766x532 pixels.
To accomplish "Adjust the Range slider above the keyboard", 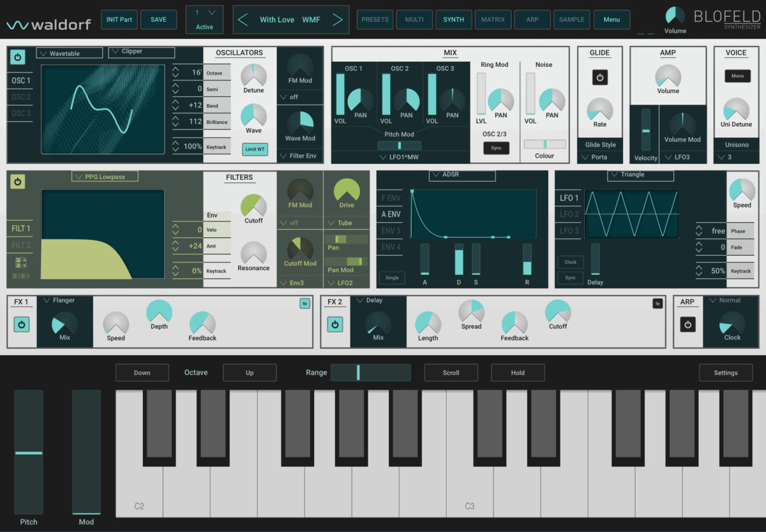I will pyautogui.click(x=371, y=373).
